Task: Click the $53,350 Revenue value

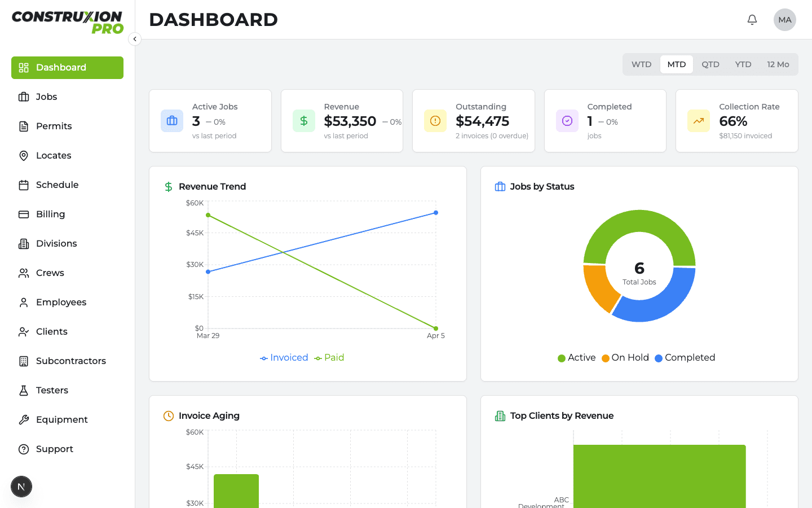Action: click(350, 121)
